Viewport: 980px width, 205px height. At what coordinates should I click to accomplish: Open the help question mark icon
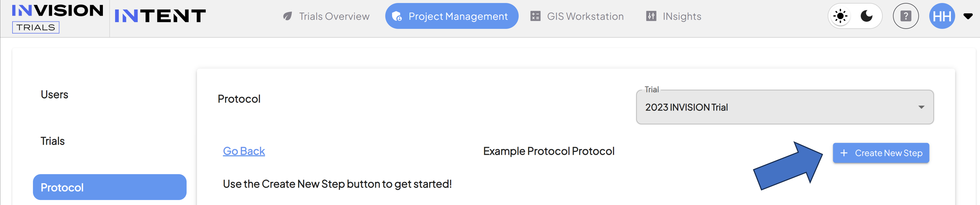point(905,16)
